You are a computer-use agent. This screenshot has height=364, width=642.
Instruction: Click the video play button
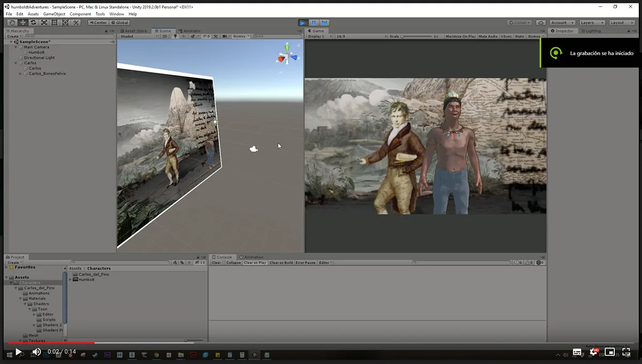(x=18, y=352)
